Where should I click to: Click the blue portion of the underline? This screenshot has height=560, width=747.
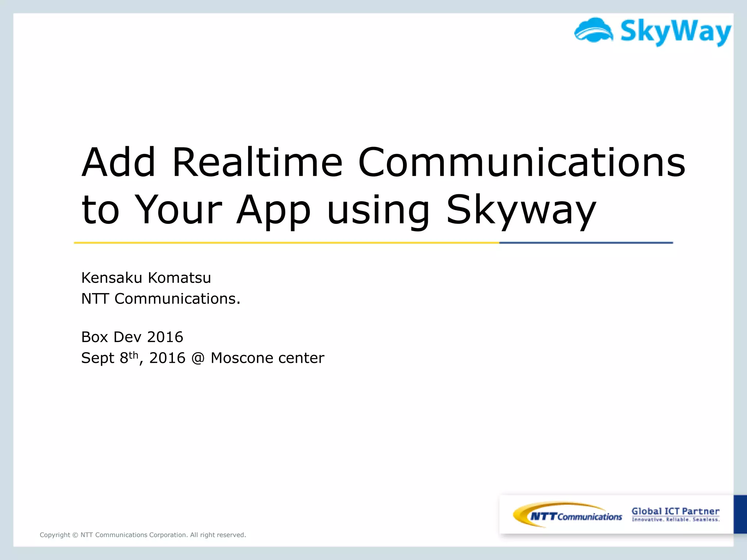tap(585, 242)
